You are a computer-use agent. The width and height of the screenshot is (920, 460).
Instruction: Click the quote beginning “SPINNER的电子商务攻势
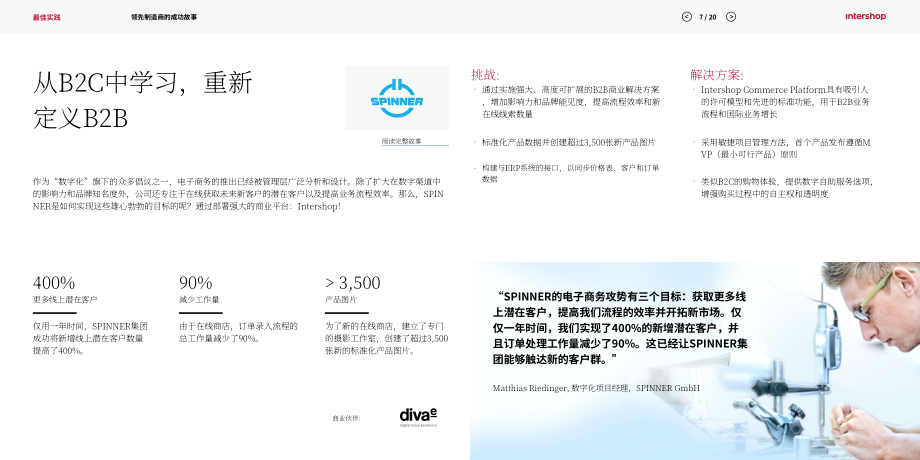(620, 327)
